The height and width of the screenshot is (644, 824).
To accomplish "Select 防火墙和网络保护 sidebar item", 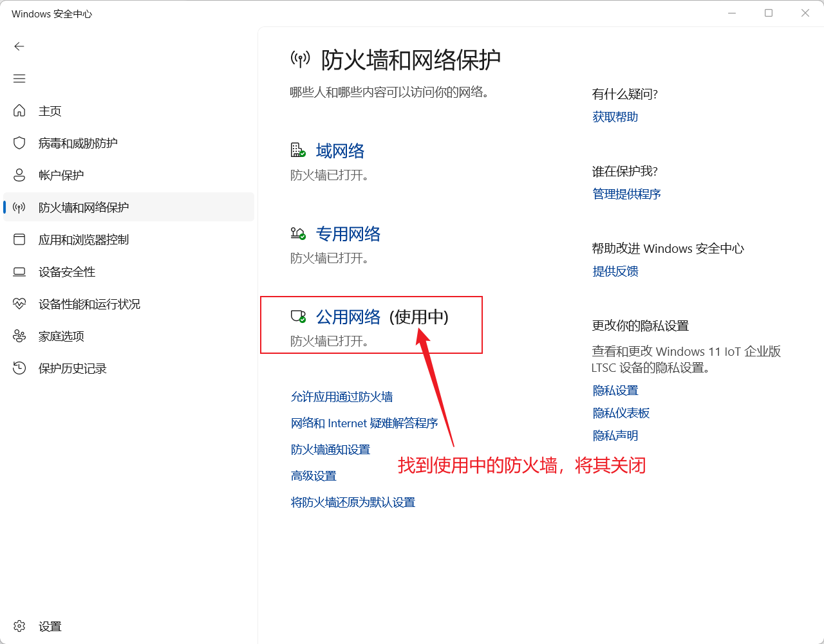I will [129, 207].
